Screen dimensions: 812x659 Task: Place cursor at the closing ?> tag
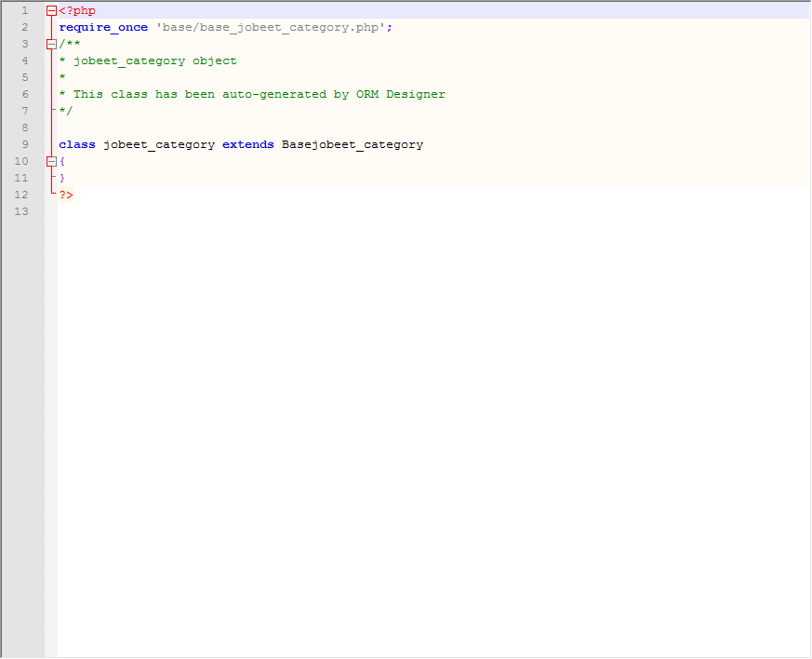pos(66,195)
